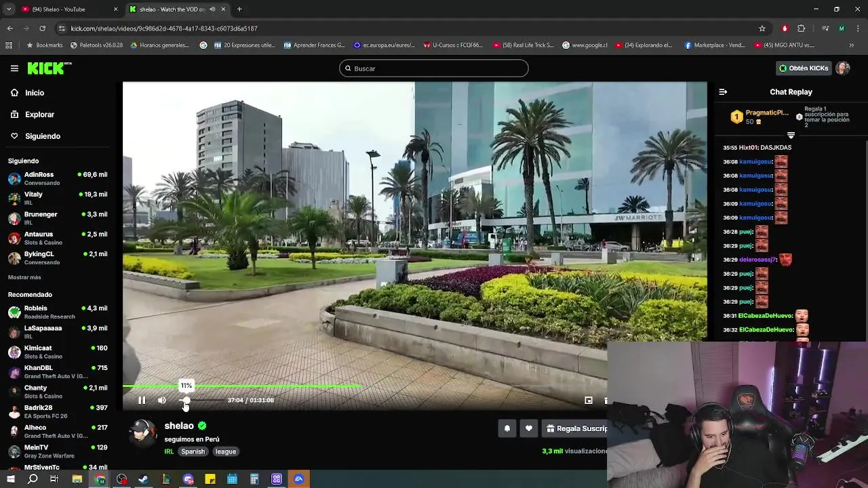Open Kimicaat recommended channel
The image size is (868, 488).
coord(58,352)
